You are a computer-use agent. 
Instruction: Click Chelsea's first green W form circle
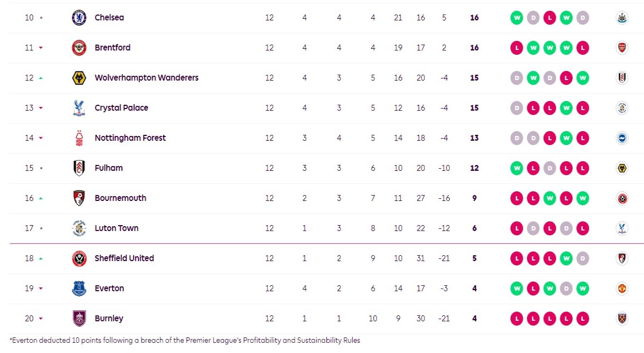click(x=517, y=18)
